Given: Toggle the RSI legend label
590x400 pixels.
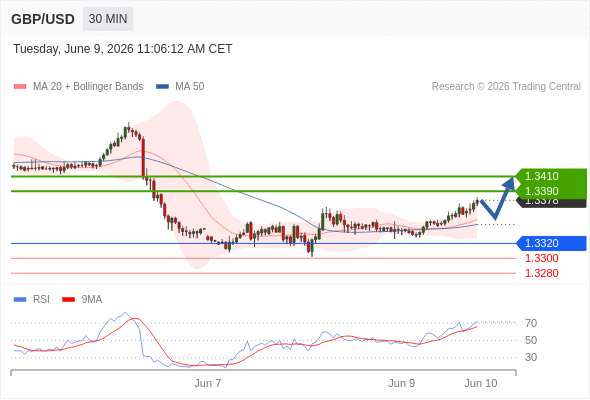Looking at the screenshot, I should click(x=41, y=300).
